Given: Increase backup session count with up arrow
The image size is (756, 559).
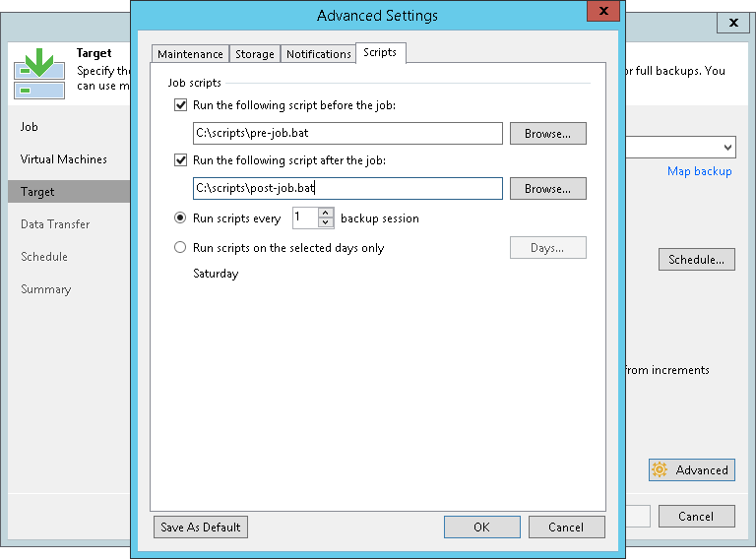Looking at the screenshot, I should coord(326,213).
